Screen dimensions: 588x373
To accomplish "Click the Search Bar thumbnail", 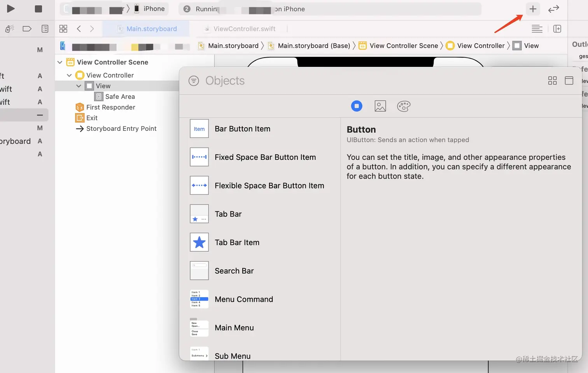I will coord(199,271).
